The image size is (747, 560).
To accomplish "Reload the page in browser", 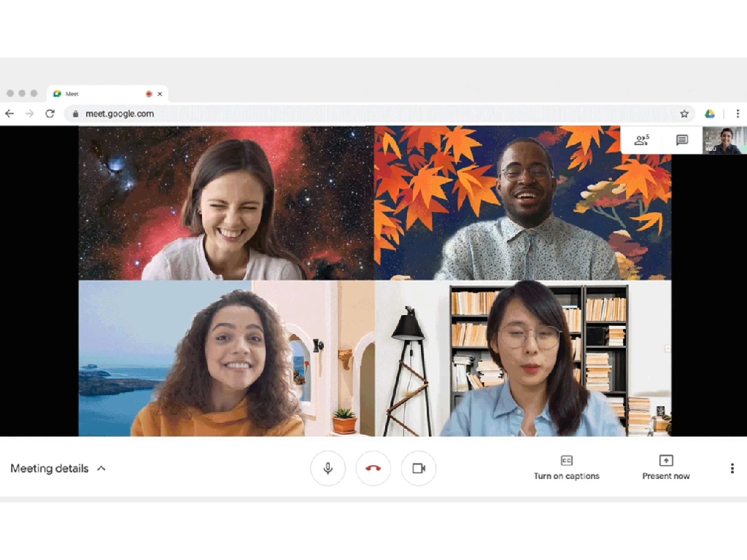I will pyautogui.click(x=50, y=114).
